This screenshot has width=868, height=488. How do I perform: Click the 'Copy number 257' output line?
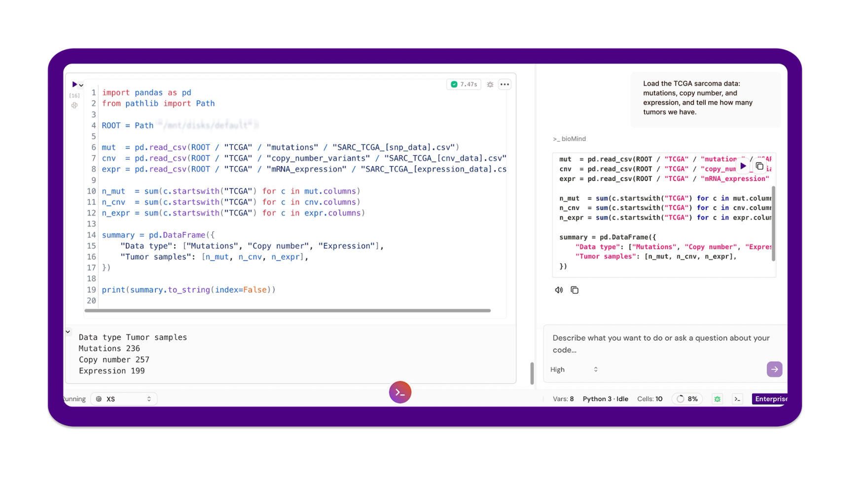[x=114, y=360]
